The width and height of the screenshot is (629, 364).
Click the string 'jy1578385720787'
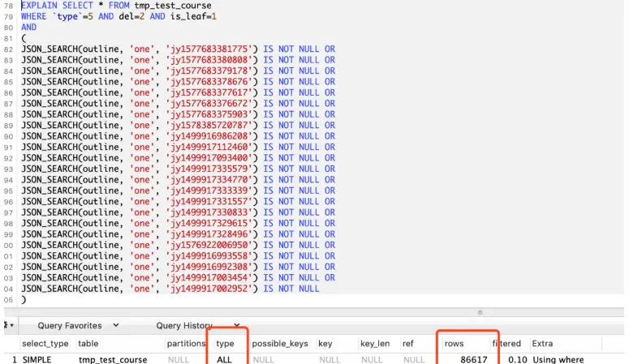pyautogui.click(x=209, y=125)
